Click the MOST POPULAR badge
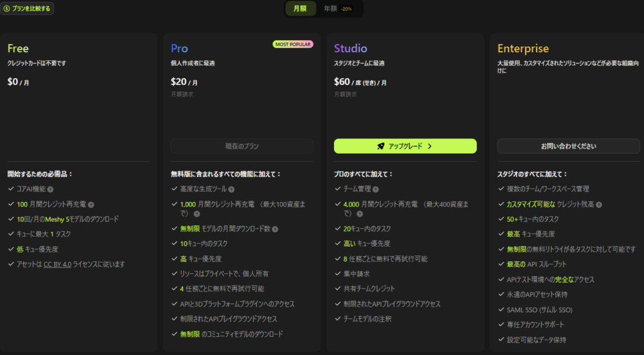This screenshot has height=355, width=644. pyautogui.click(x=293, y=44)
